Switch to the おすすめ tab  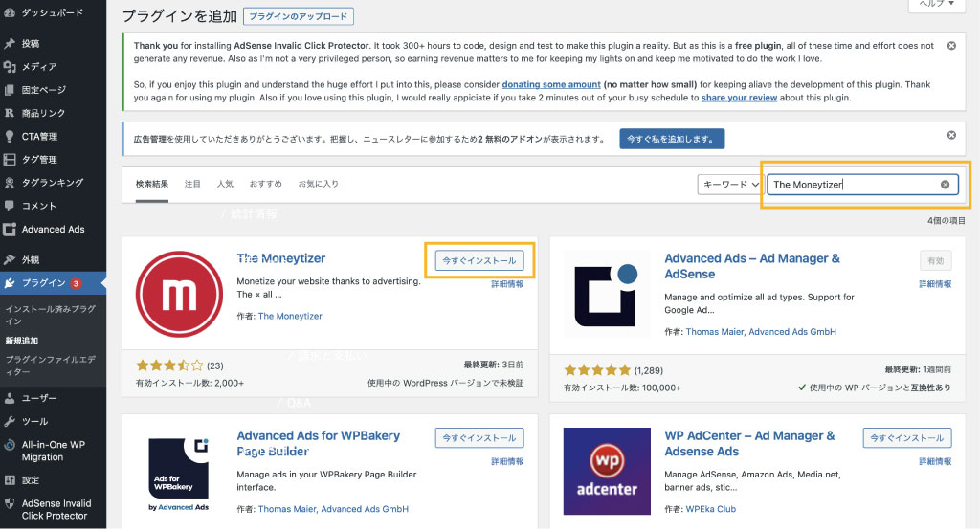(266, 184)
